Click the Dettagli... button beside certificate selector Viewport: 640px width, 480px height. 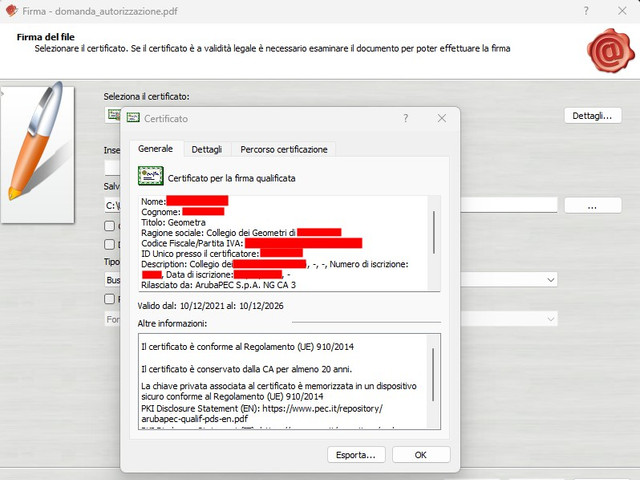(x=593, y=116)
